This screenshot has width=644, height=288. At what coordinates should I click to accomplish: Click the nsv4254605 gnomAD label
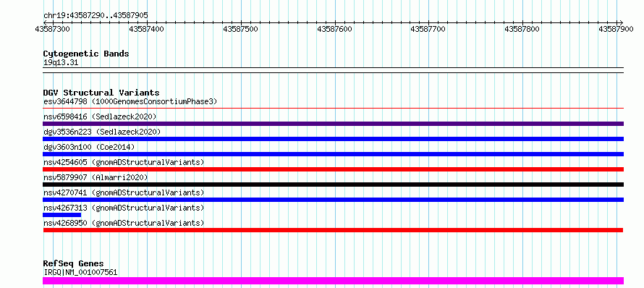124,162
